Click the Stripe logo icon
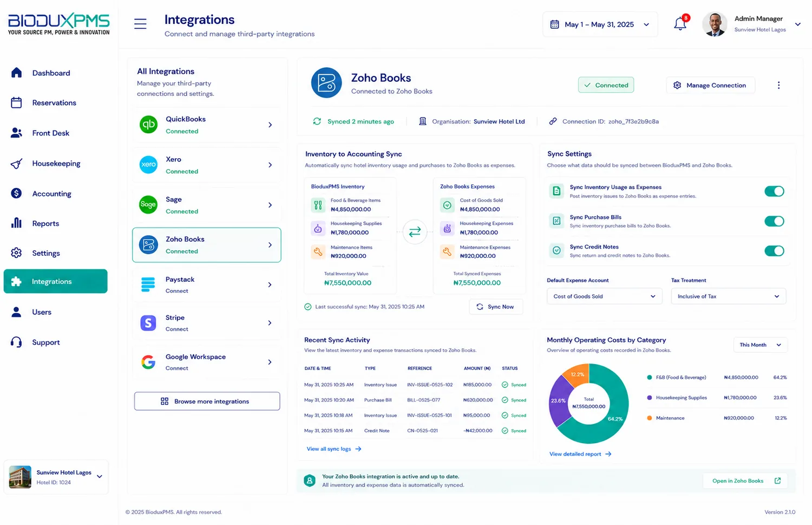 coord(148,323)
